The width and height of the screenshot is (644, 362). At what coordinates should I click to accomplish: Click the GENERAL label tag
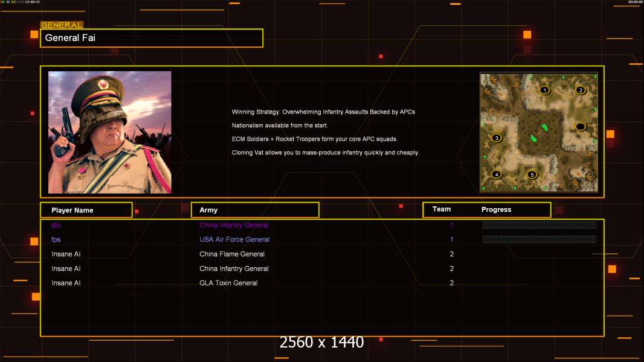[62, 25]
